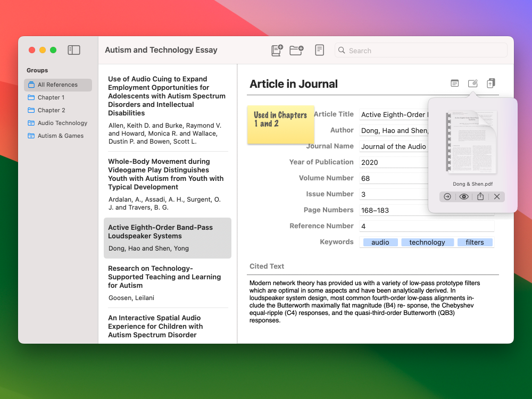Select the All References group
The height and width of the screenshot is (399, 532).
(57, 85)
